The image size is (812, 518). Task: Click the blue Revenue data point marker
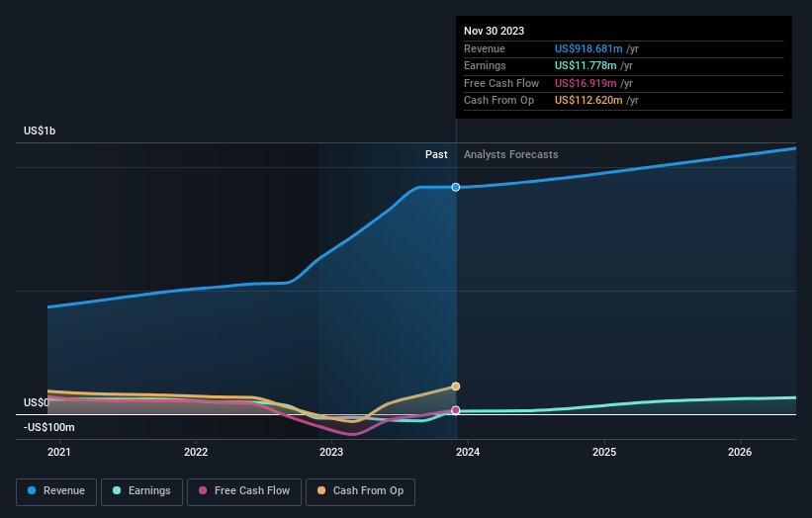click(x=456, y=187)
